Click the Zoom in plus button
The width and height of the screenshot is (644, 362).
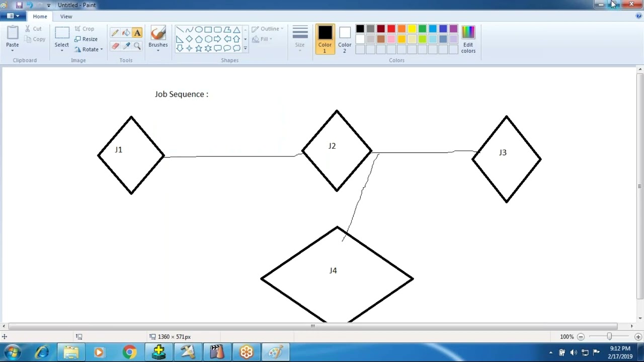point(638,337)
